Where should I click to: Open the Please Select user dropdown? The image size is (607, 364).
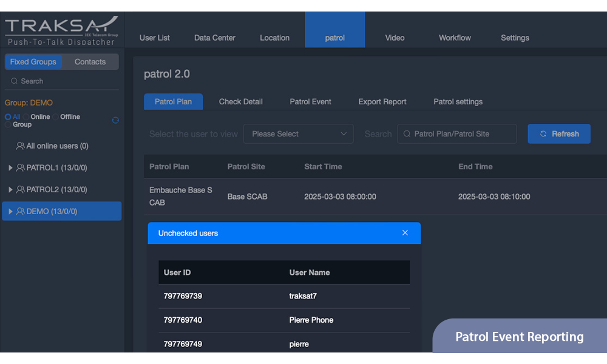(x=298, y=134)
